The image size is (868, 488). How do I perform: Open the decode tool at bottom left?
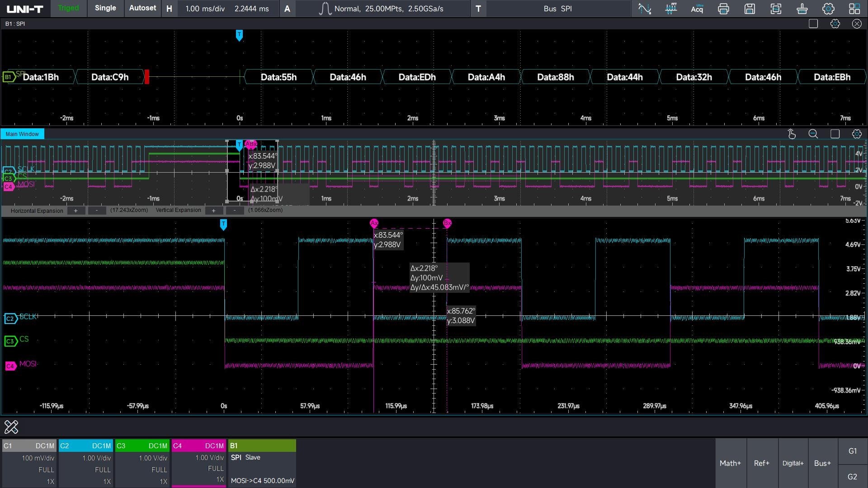[x=11, y=427]
